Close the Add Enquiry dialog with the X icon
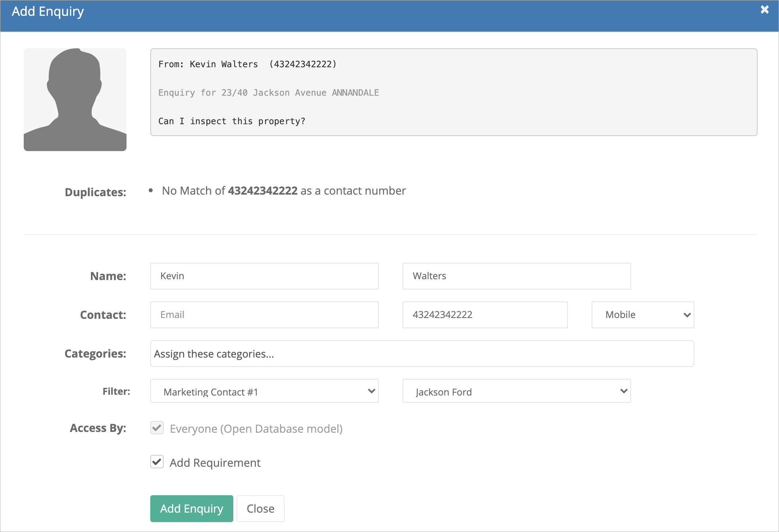779x532 pixels. [765, 9]
